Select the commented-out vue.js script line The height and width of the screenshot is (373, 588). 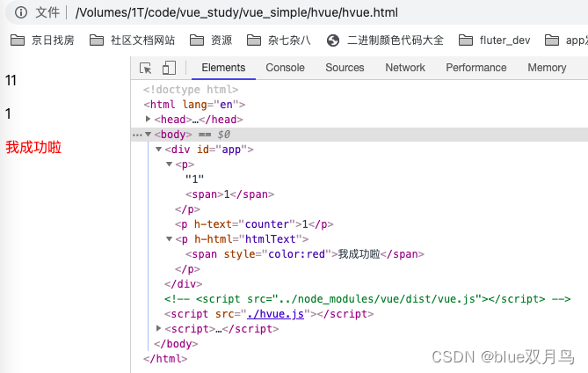click(367, 299)
